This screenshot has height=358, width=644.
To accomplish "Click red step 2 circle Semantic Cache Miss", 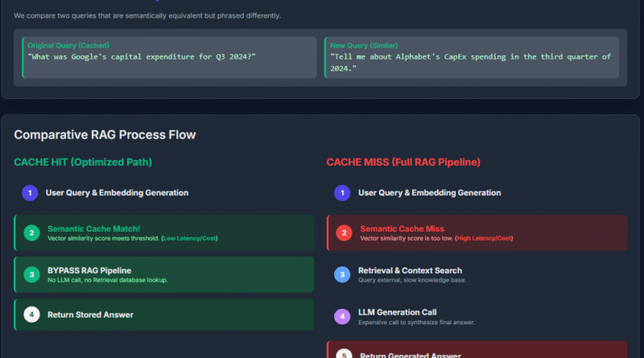I will (345, 232).
